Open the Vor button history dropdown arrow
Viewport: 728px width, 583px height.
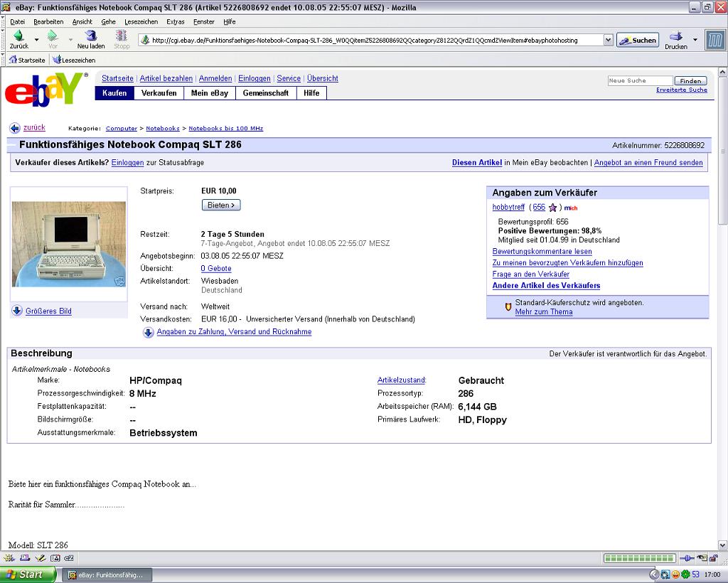click(x=70, y=40)
